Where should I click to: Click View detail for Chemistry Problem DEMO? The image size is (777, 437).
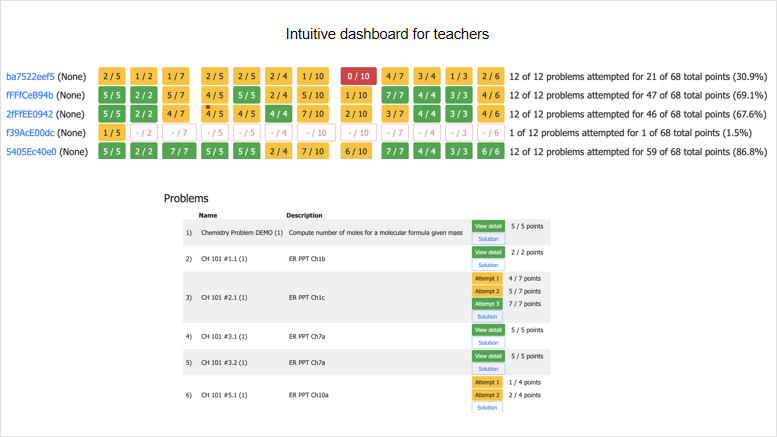[487, 226]
